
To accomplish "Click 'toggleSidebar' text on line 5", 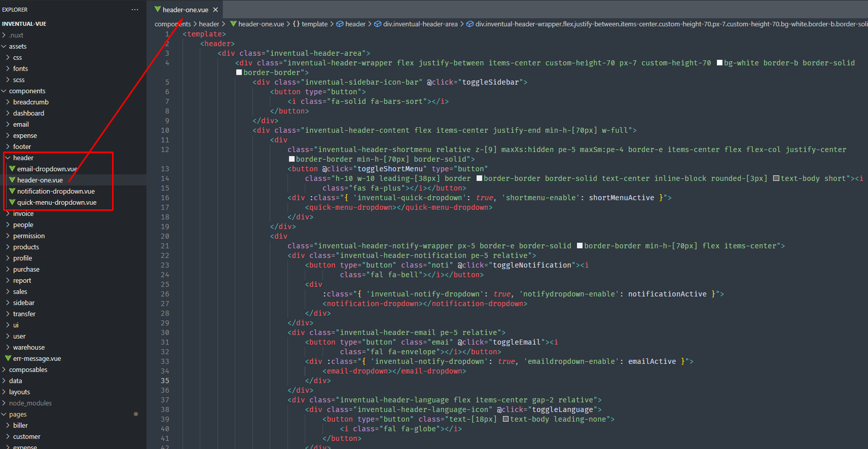I will click(490, 82).
